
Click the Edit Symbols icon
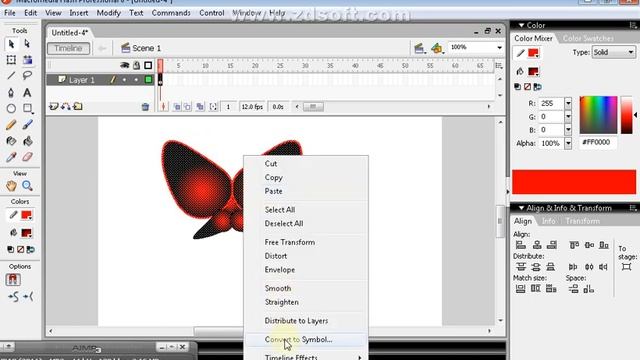437,49
